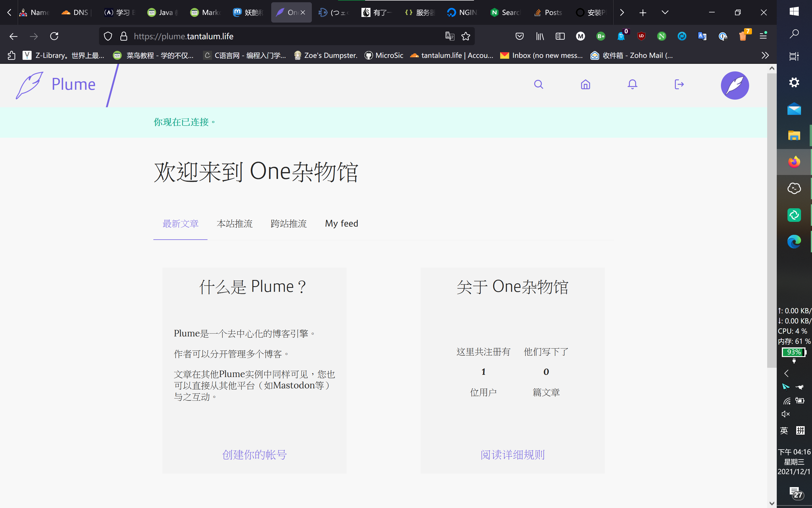Open the 菜鸟教程 bookmark
Screen dimensions: 812x508
[153, 55]
